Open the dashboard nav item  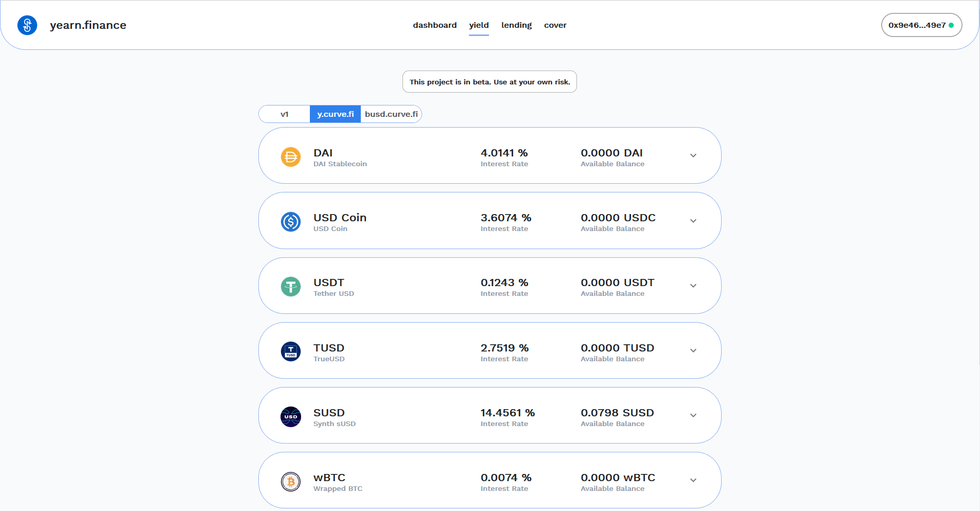[434, 25]
